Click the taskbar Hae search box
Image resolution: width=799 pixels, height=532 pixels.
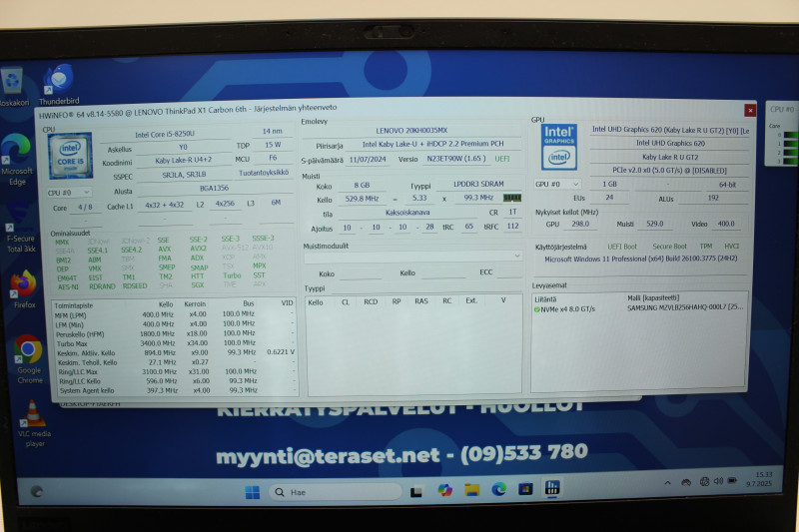(335, 492)
